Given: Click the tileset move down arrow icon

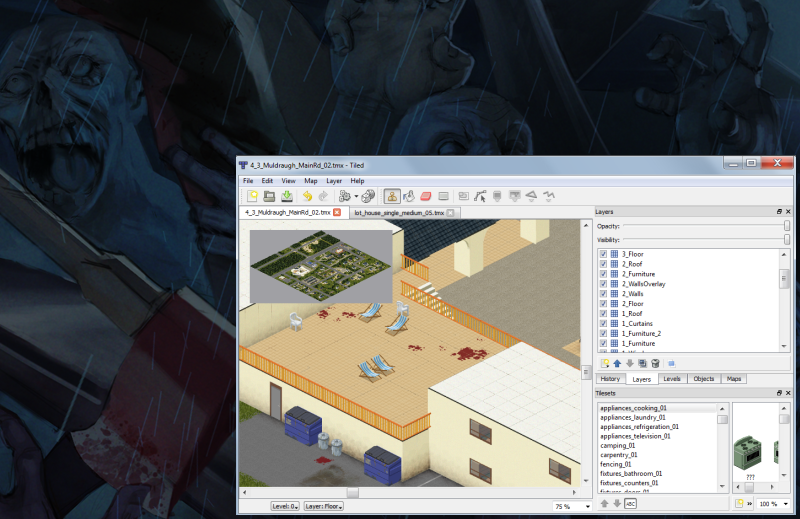Looking at the screenshot, I should coord(617,504).
